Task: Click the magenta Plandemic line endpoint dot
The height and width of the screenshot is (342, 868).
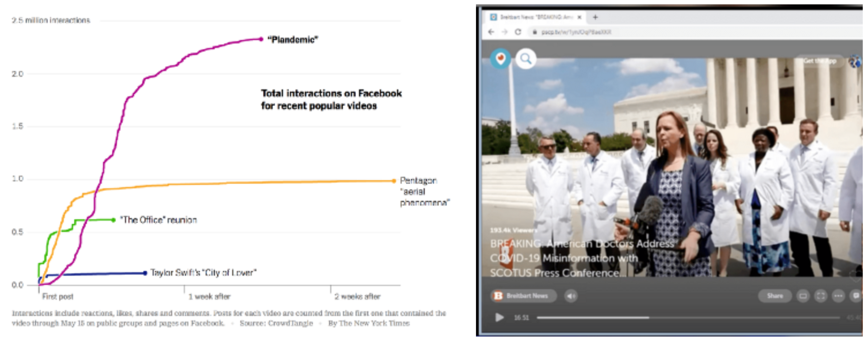Action: (x=261, y=39)
